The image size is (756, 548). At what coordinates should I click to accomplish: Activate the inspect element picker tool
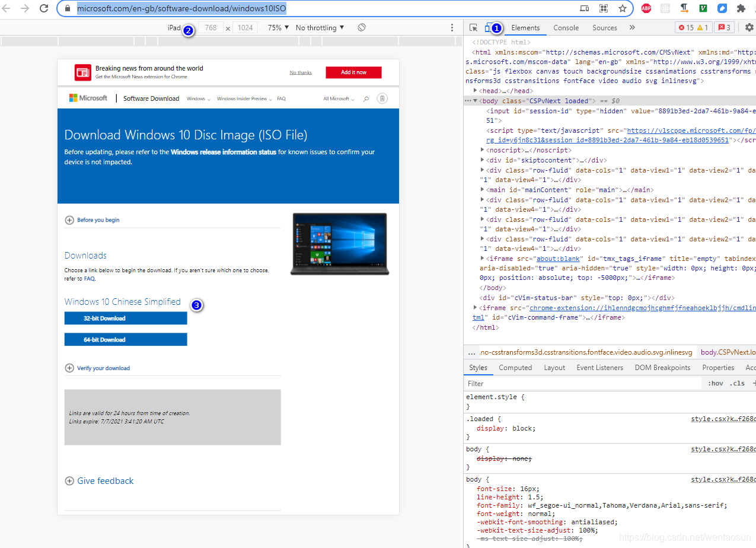click(473, 27)
